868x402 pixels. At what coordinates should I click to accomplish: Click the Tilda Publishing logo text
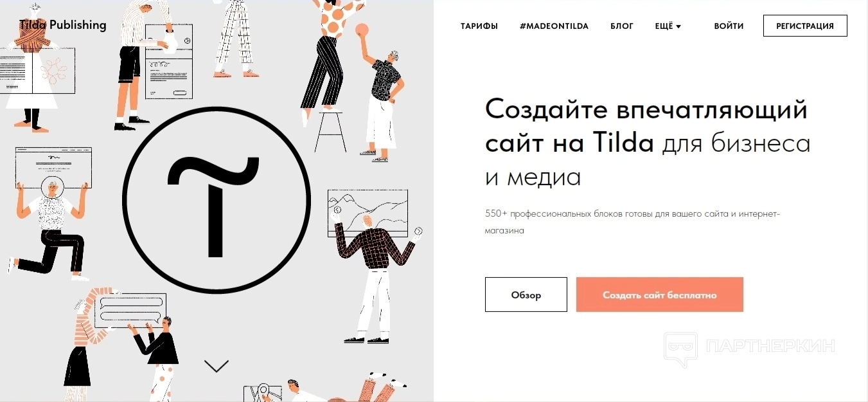pos(62,25)
